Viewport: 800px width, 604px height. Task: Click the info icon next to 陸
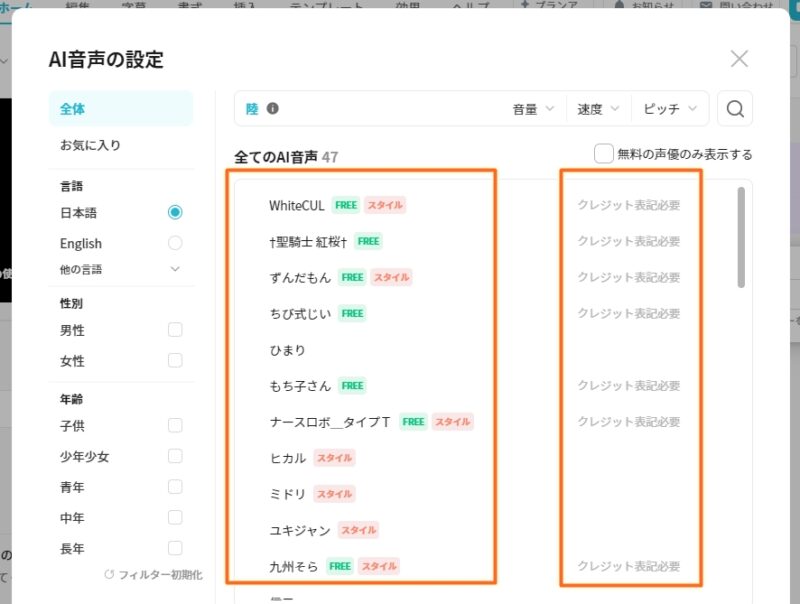click(273, 108)
